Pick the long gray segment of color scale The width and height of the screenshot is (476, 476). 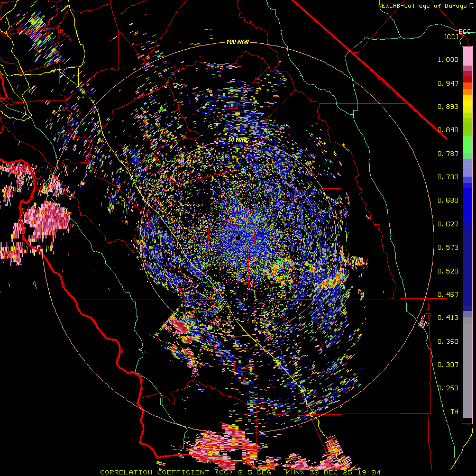pos(467,368)
